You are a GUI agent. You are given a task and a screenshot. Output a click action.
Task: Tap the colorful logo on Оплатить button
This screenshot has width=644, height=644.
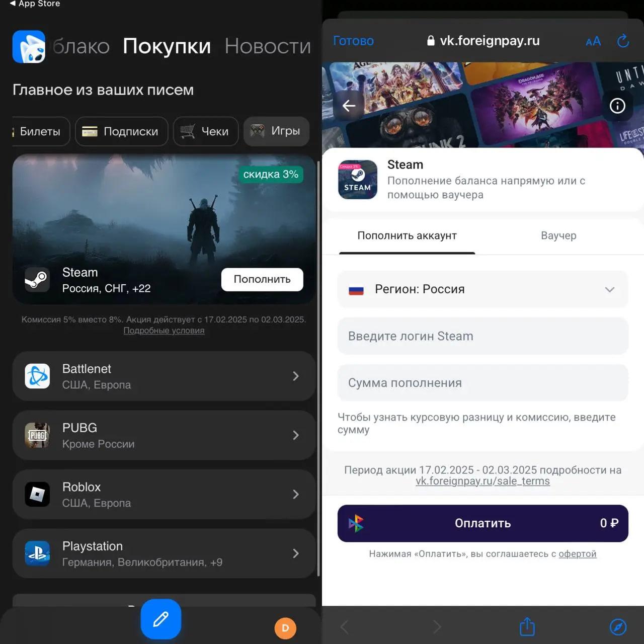pyautogui.click(x=356, y=523)
